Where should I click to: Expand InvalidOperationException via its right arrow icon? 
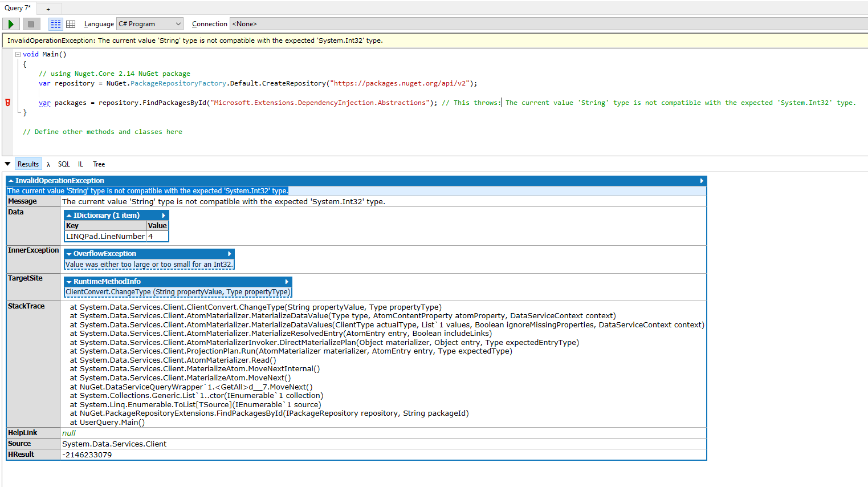701,180
